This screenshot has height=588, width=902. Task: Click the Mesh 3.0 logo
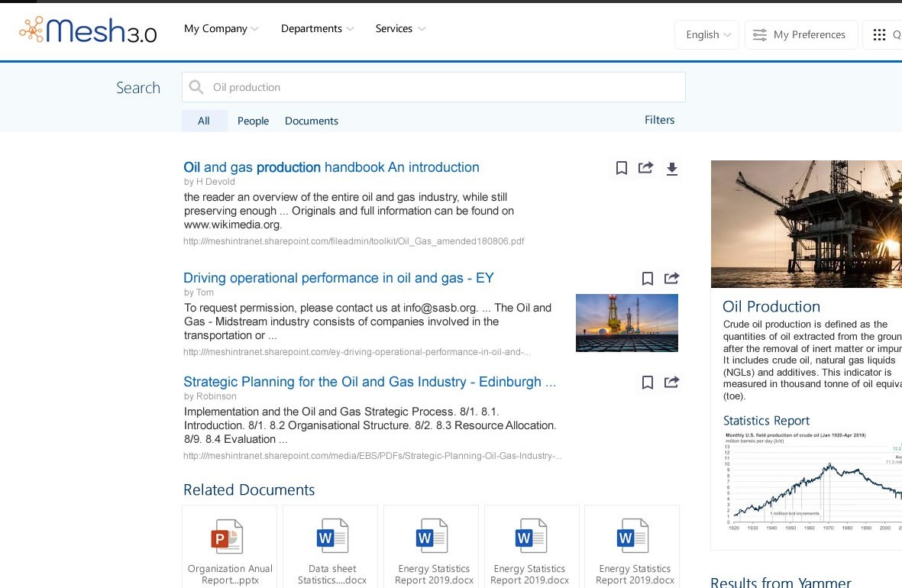pyautogui.click(x=88, y=31)
